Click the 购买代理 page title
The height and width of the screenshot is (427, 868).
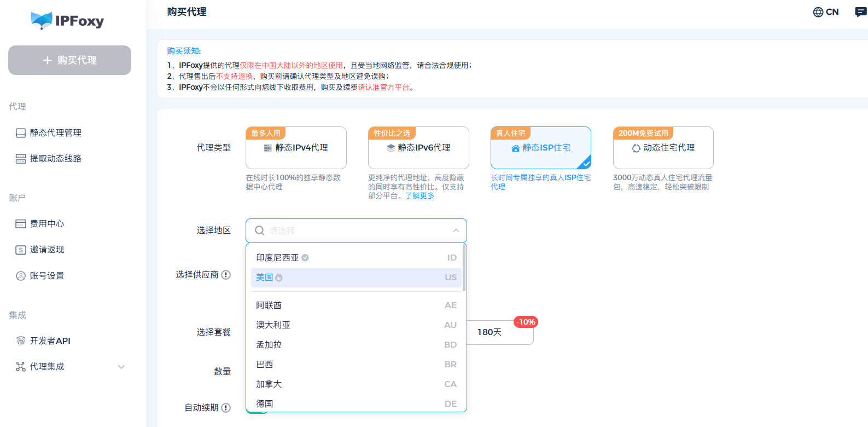pyautogui.click(x=187, y=12)
